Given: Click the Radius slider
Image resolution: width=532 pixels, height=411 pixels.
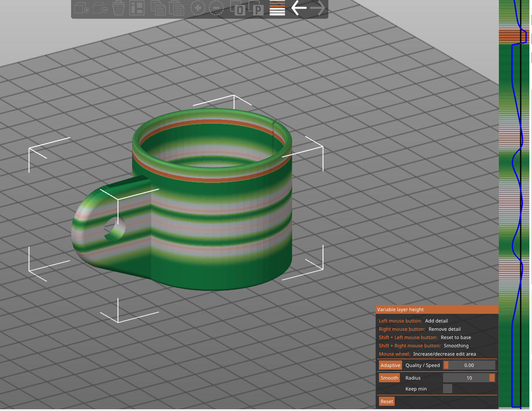Looking at the screenshot, I should click(x=469, y=378).
